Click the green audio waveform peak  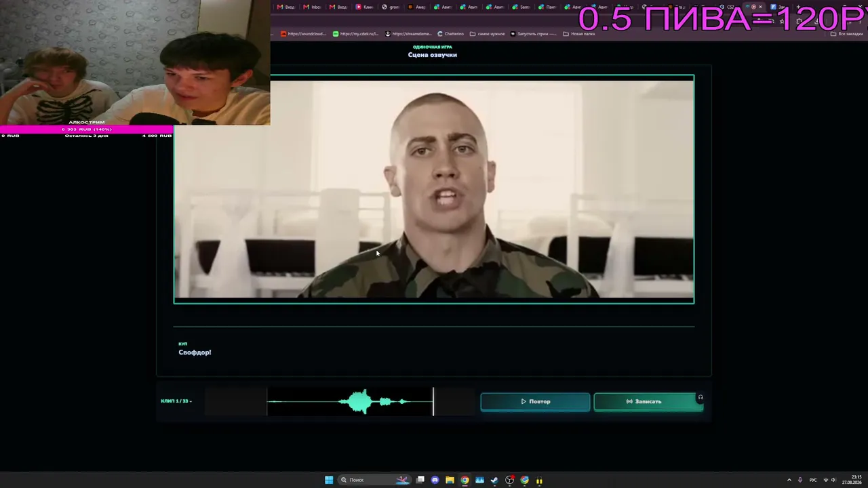click(x=359, y=402)
